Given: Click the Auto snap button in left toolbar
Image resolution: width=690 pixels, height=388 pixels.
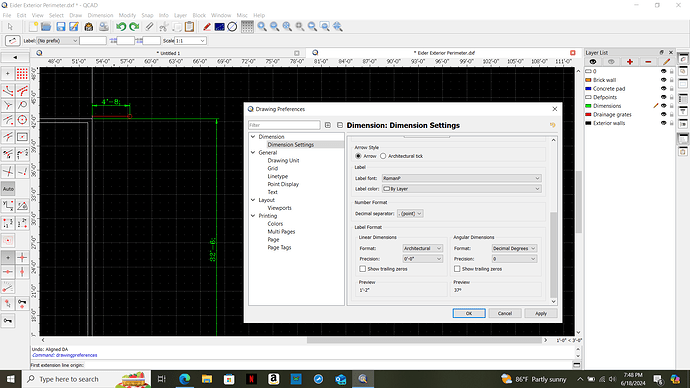Looking at the screenshot, I should click(8, 189).
